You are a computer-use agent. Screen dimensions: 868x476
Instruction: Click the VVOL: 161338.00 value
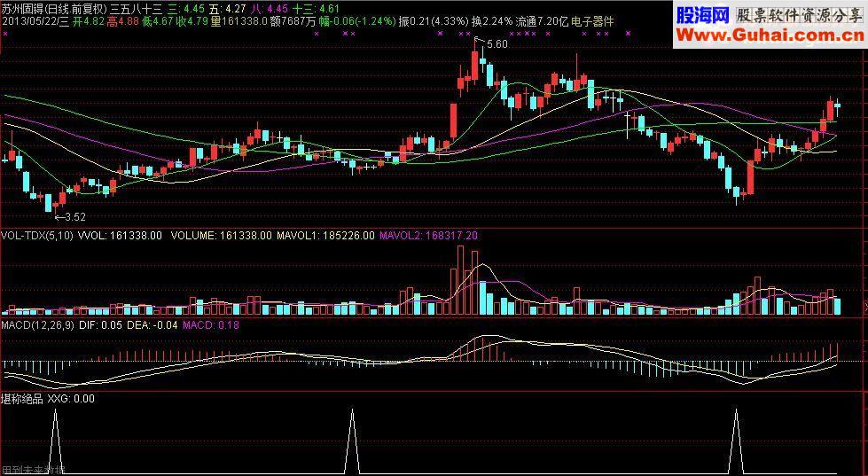point(120,236)
